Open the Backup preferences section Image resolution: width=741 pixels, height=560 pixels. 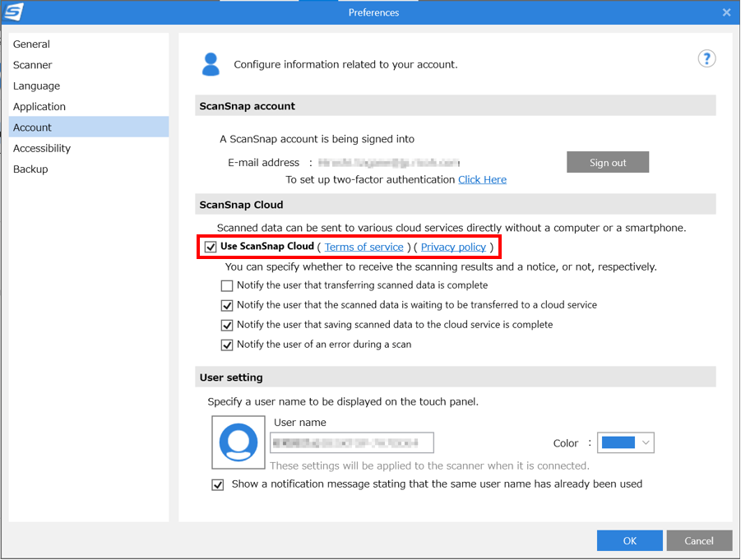click(x=89, y=169)
